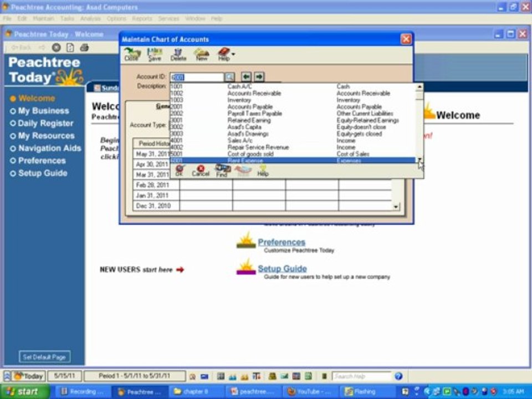The width and height of the screenshot is (532, 399).
Task: Select account 3001 Retained Earning row
Action: [x=293, y=120]
